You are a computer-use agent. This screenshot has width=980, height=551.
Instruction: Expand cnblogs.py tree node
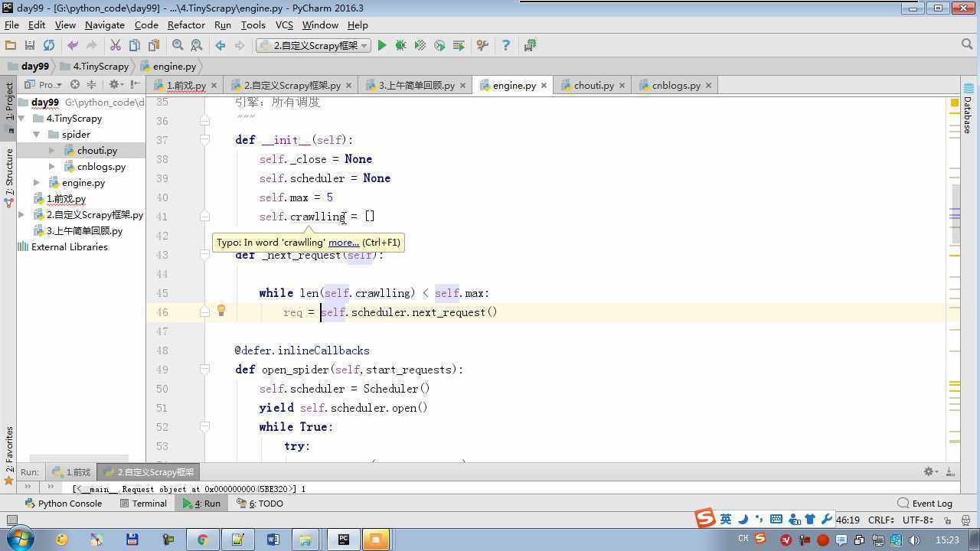click(51, 167)
